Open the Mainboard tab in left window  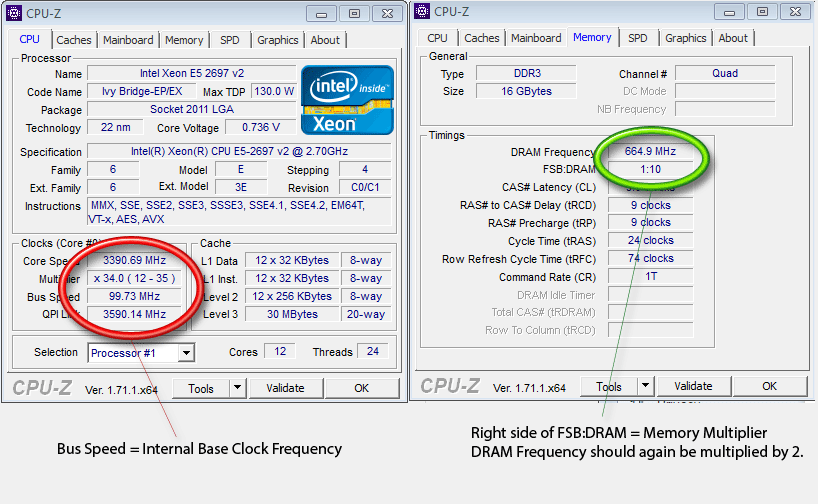click(x=128, y=40)
